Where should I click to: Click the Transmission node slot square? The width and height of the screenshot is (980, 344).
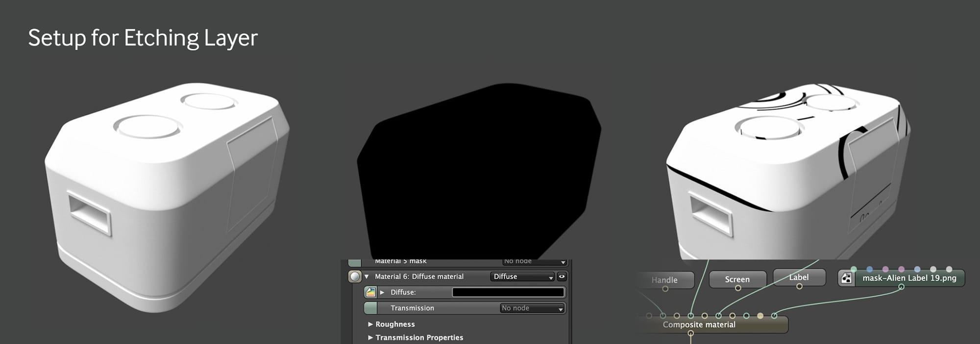click(370, 308)
